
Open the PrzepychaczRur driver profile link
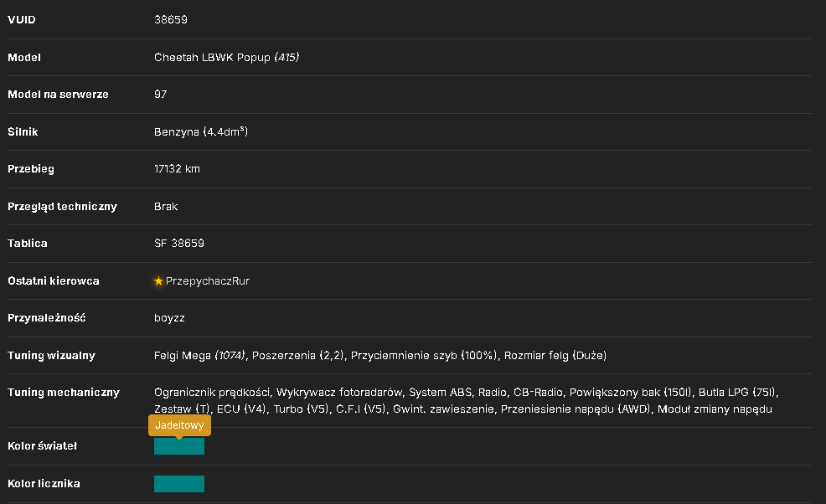coord(208,281)
